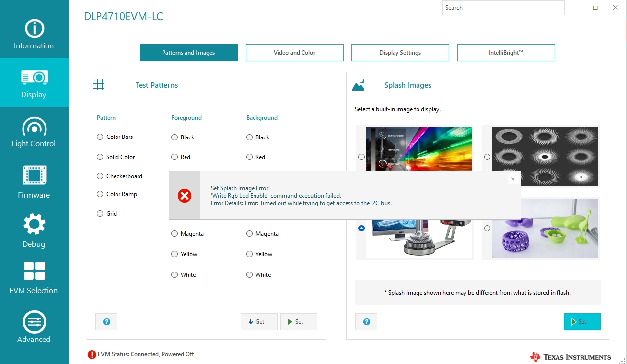This screenshot has height=364, width=627.
Task: Click into the Search field
Action: click(x=504, y=8)
